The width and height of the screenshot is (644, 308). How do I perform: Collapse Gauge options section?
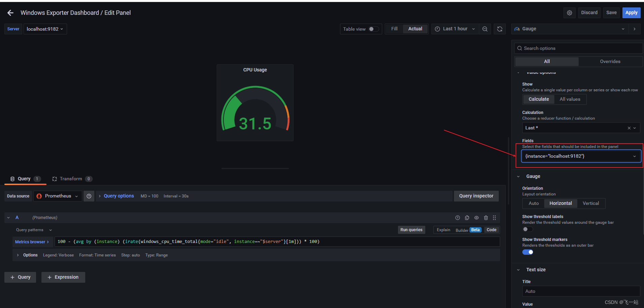[x=518, y=177]
